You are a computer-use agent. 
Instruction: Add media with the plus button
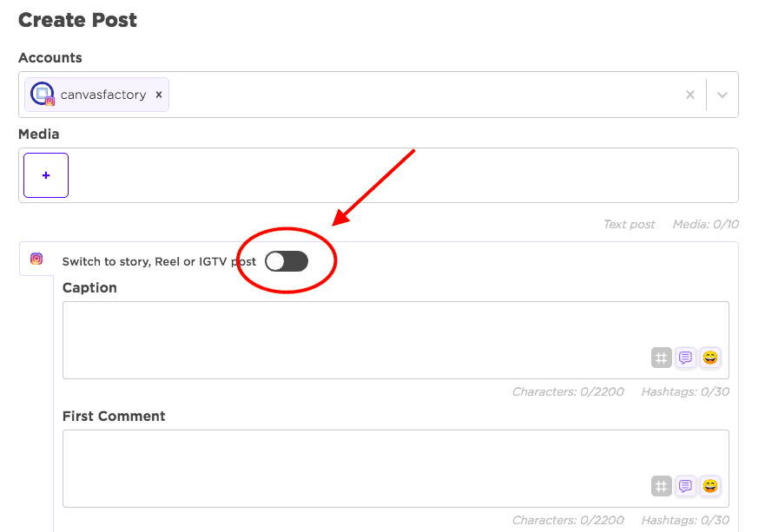(46, 175)
